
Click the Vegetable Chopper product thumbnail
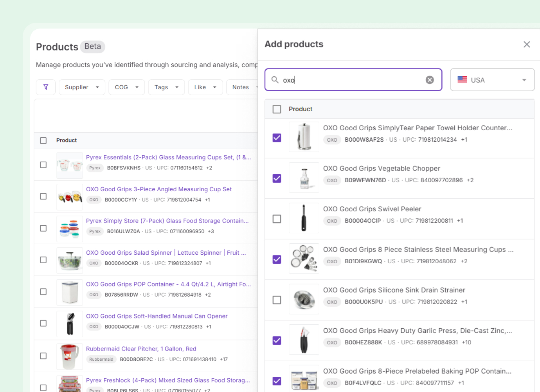pos(304,178)
